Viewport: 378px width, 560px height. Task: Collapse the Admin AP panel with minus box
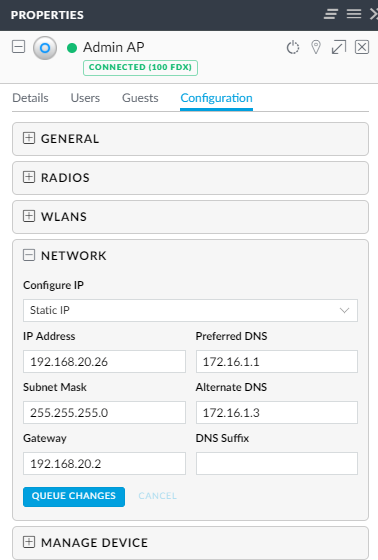[19, 47]
